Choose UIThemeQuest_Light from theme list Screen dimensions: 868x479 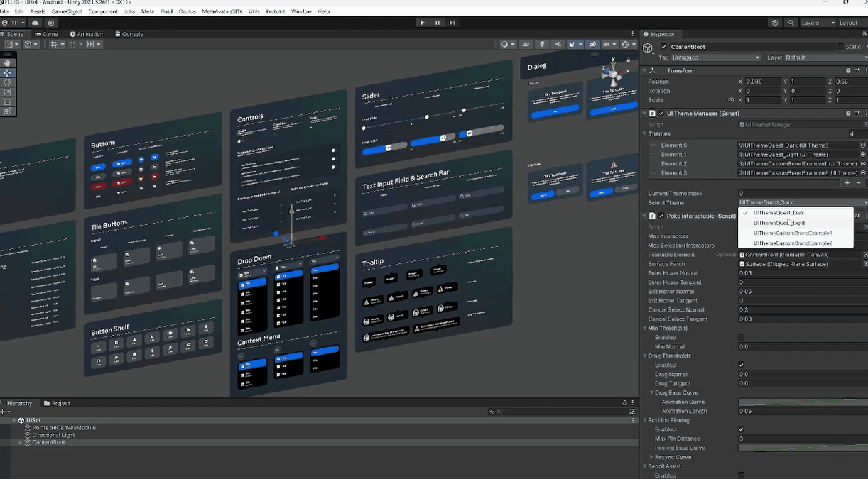[x=779, y=223]
